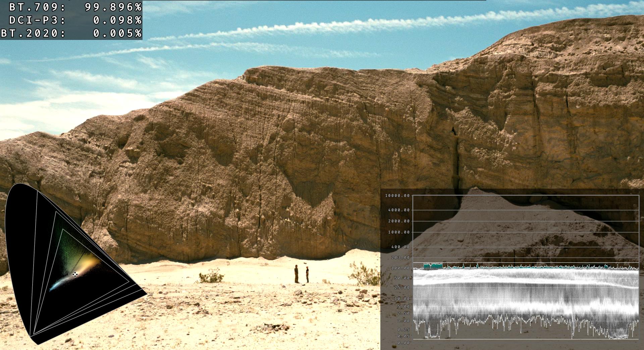
Task: Select the 0.098% DCI-P3 value
Action: pos(117,20)
